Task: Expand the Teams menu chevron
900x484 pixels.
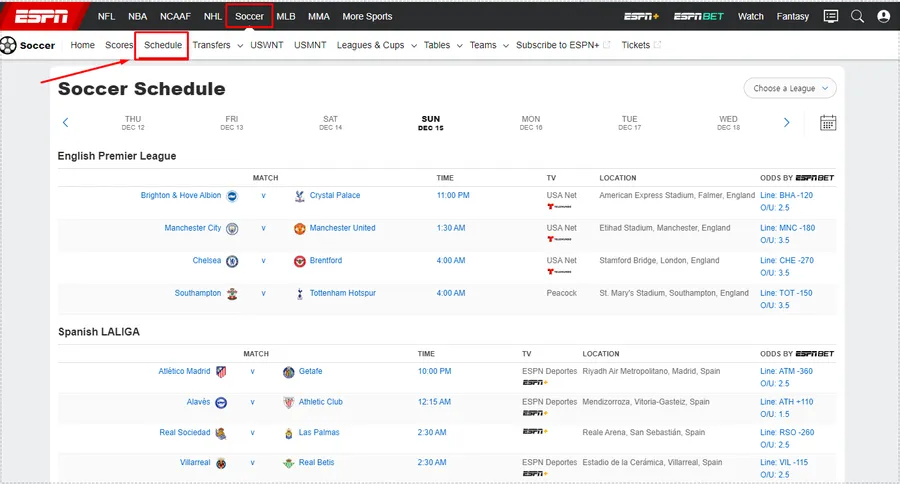Action: 506,45
